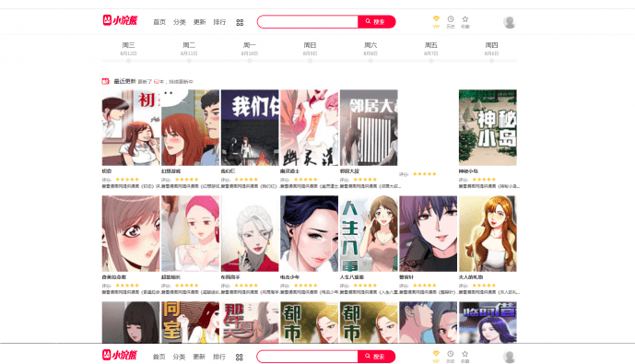Click the 电击少年 title link
This screenshot has height=364, width=635.
pyautogui.click(x=290, y=277)
